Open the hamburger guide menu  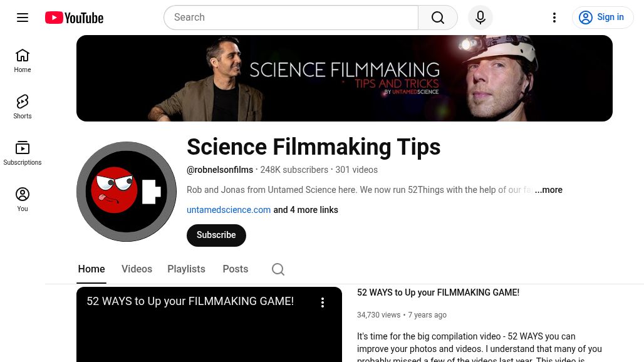(x=23, y=18)
